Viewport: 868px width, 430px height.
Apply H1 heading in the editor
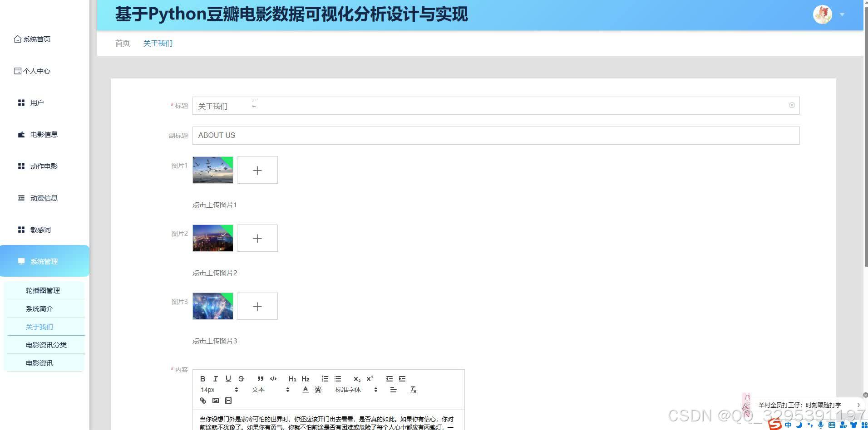tap(292, 379)
